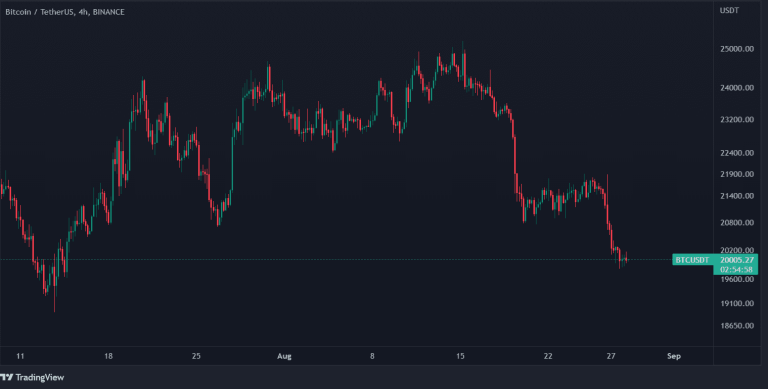Click the 15 date label on time axis
The image size is (768, 389).
pos(460,356)
